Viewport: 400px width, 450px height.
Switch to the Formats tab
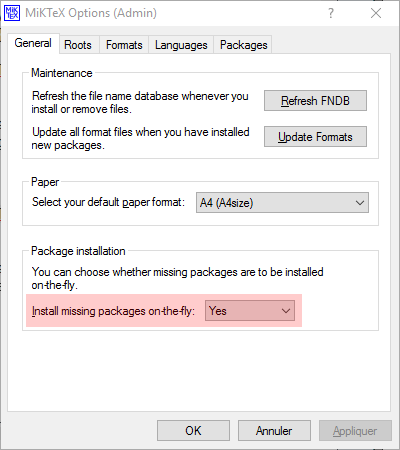pos(124,45)
